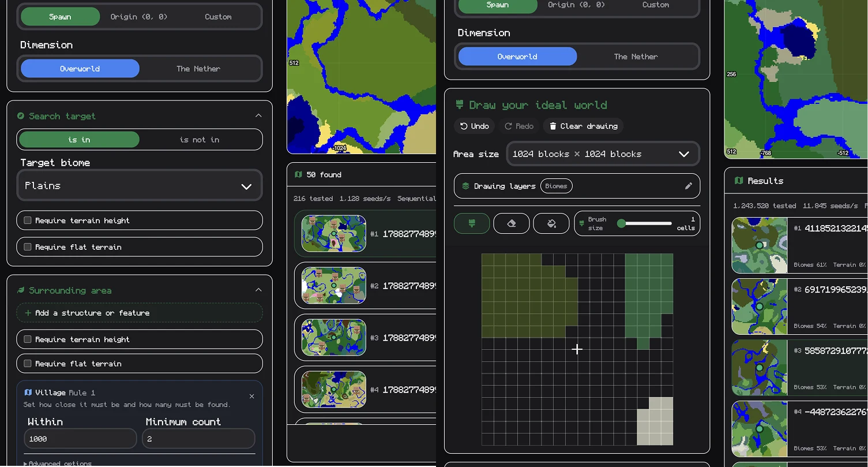This screenshot has width=868, height=467.
Task: Undo the last drawing stroke
Action: [475, 126]
